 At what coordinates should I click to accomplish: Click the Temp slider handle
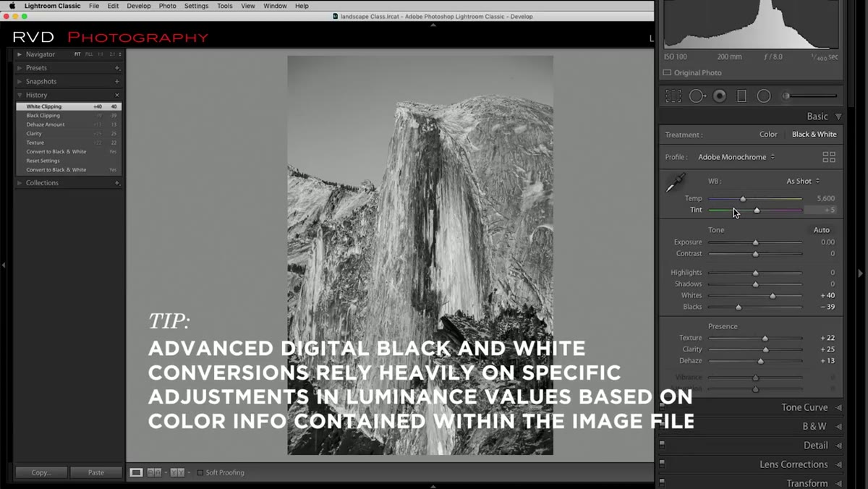743,199
